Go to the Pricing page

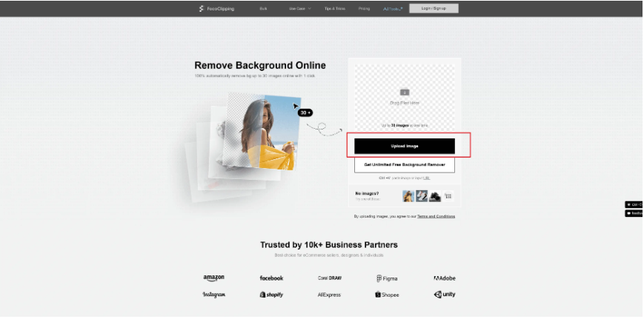364,8
